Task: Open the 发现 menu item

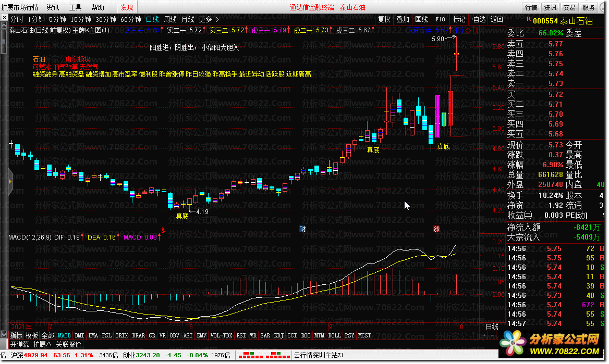Action: 127,7
